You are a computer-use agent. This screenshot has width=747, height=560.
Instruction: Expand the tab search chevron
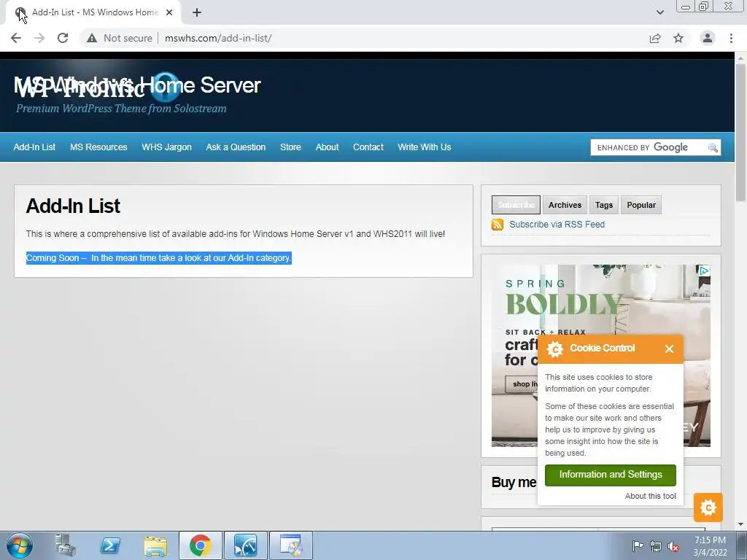[659, 12]
